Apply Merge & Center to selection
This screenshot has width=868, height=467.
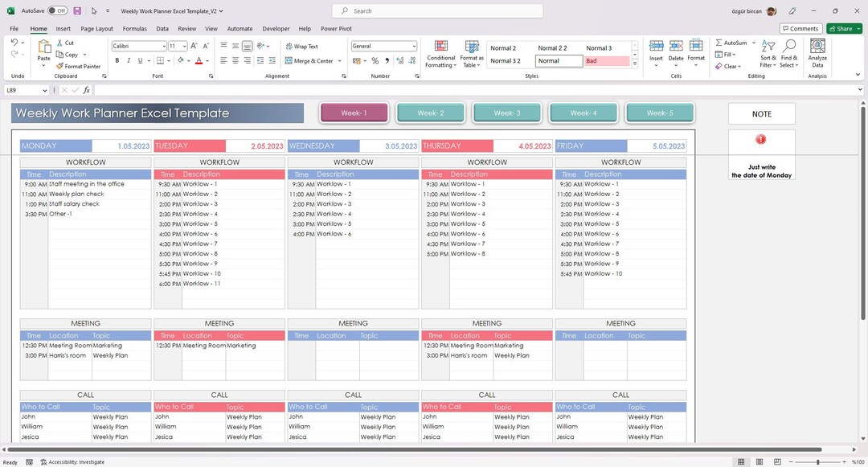[x=308, y=60]
